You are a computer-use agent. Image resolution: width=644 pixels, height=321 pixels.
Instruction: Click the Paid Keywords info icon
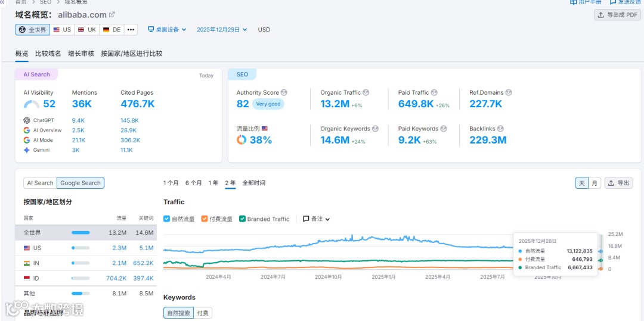pos(444,129)
